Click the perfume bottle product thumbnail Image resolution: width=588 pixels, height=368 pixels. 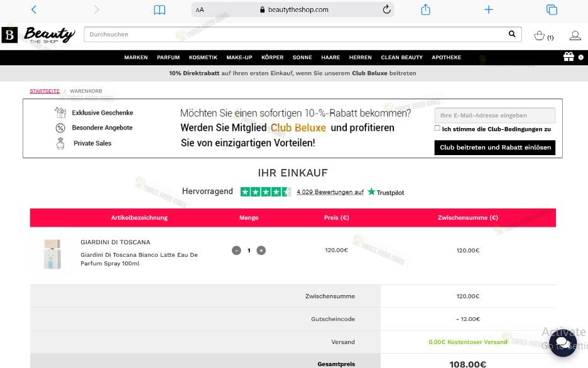pos(52,254)
